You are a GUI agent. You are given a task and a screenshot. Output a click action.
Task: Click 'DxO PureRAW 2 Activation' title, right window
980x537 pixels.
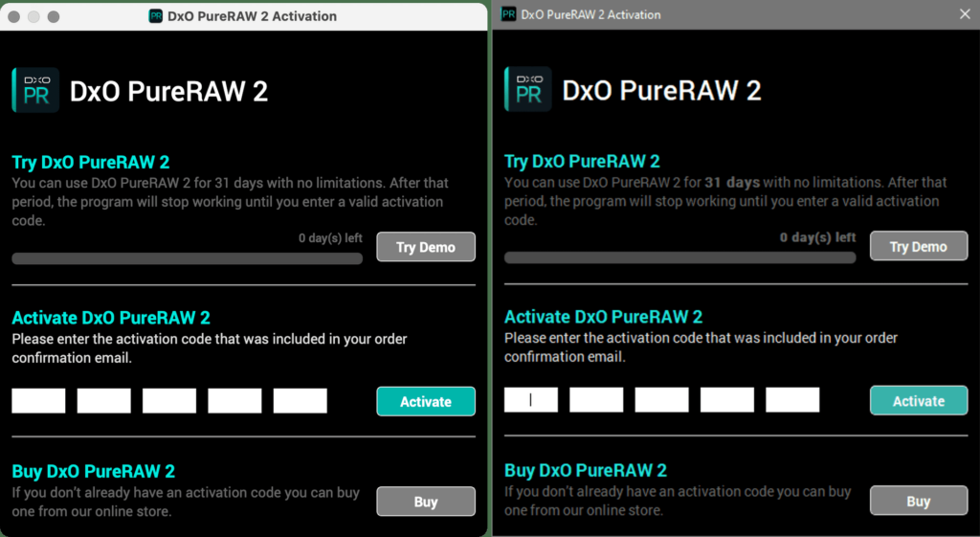(590, 14)
